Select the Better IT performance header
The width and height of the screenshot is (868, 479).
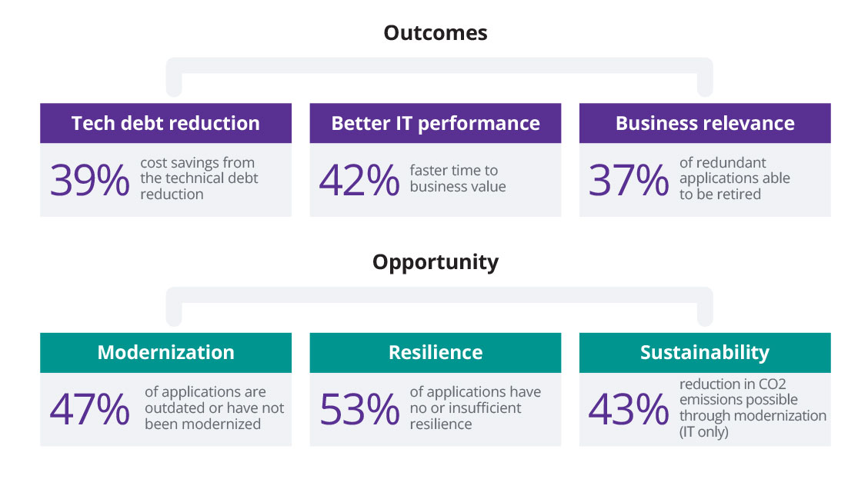coord(435,123)
